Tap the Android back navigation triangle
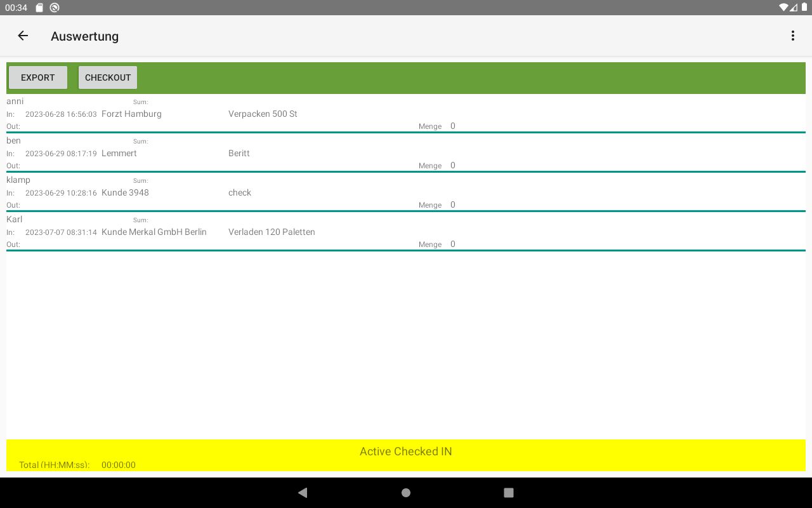This screenshot has width=812, height=508. [303, 493]
